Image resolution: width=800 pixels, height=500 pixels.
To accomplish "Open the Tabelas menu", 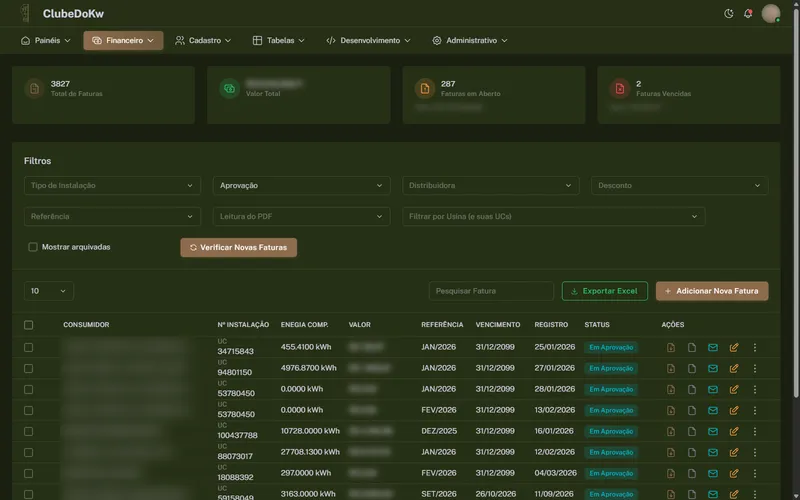I will pos(279,40).
